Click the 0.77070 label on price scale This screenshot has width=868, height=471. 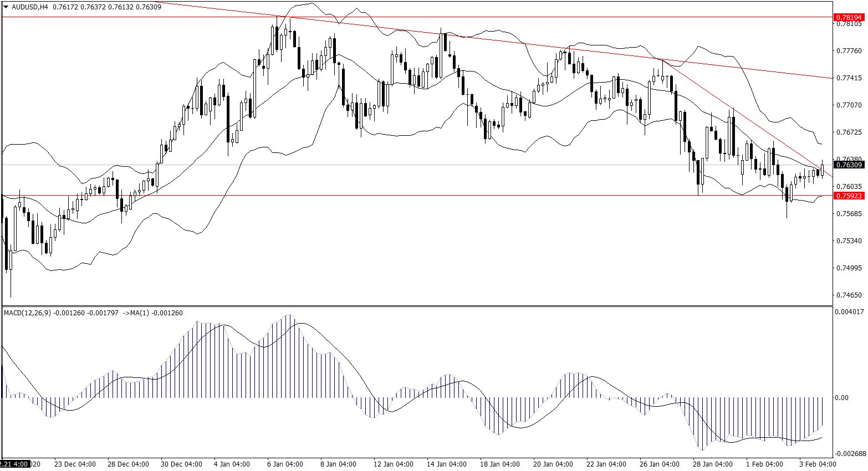click(x=849, y=105)
